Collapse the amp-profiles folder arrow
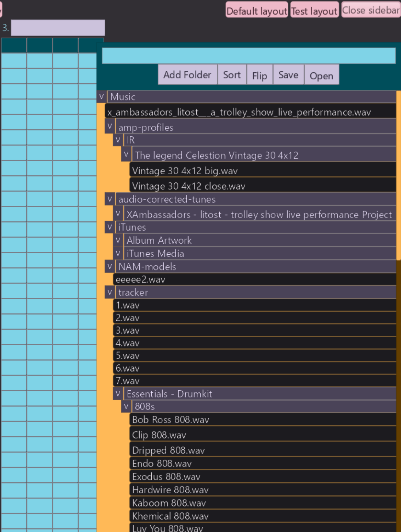The image size is (401, 532). click(110, 126)
